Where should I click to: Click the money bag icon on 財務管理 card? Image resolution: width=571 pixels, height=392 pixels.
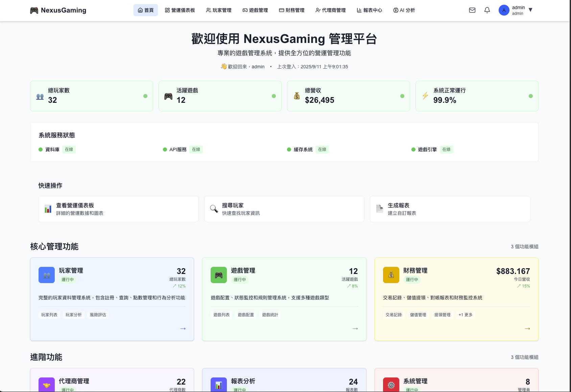[x=391, y=275]
